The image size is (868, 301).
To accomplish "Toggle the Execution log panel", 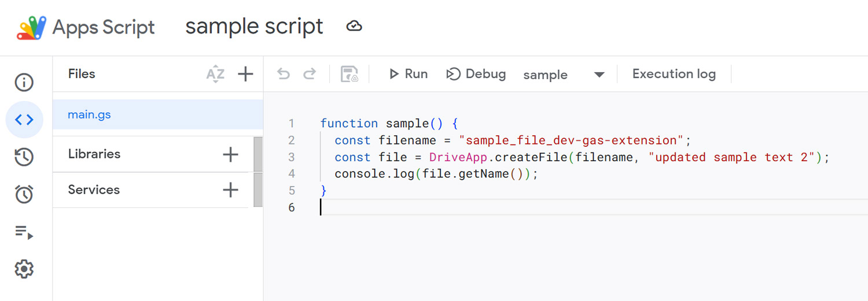I will 674,74.
